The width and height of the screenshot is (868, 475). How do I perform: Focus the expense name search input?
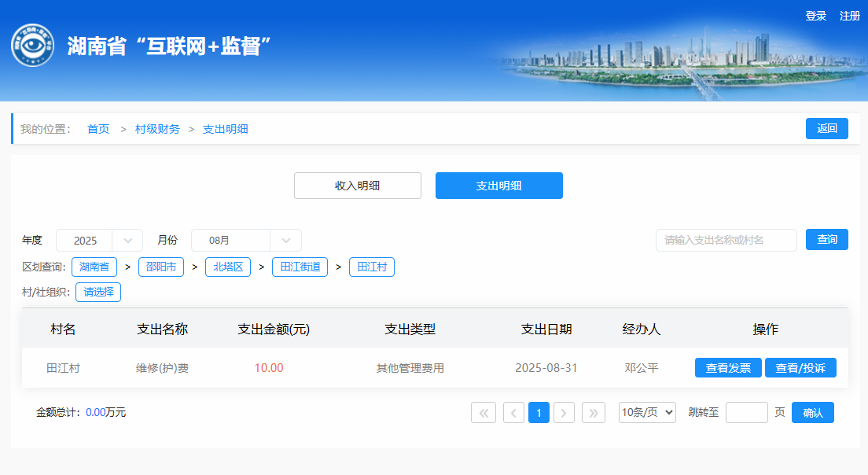click(x=726, y=241)
